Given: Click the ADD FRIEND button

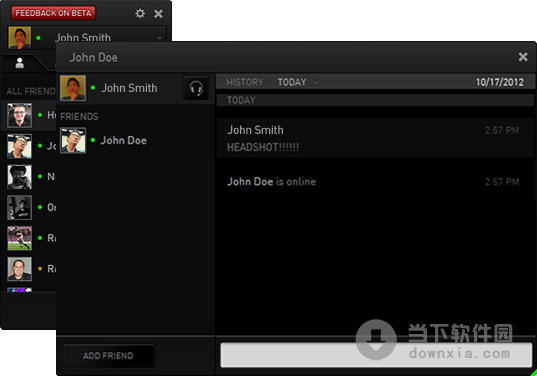Looking at the screenshot, I should click(x=108, y=356).
